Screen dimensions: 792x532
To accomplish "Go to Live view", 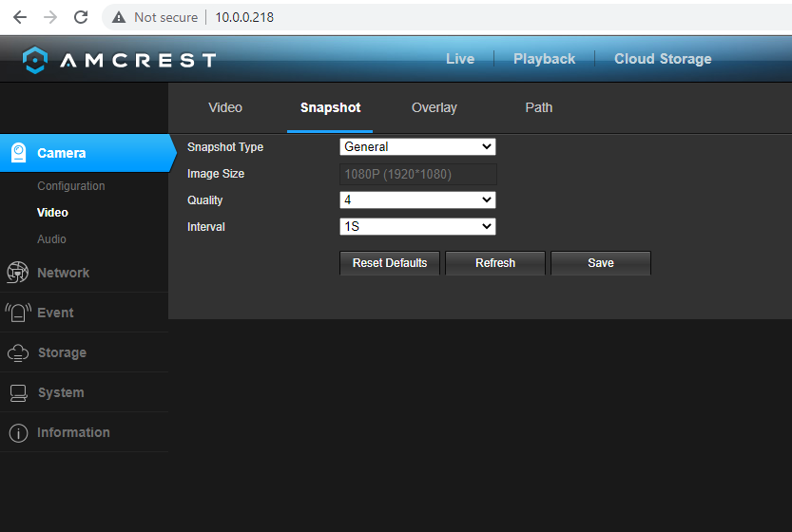I will (460, 59).
